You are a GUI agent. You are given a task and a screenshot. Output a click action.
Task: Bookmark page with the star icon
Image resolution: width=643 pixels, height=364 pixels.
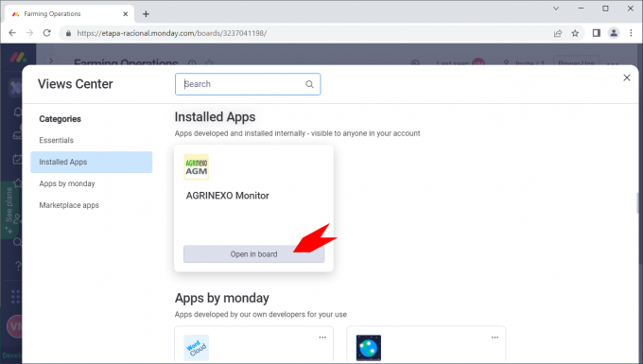(575, 33)
